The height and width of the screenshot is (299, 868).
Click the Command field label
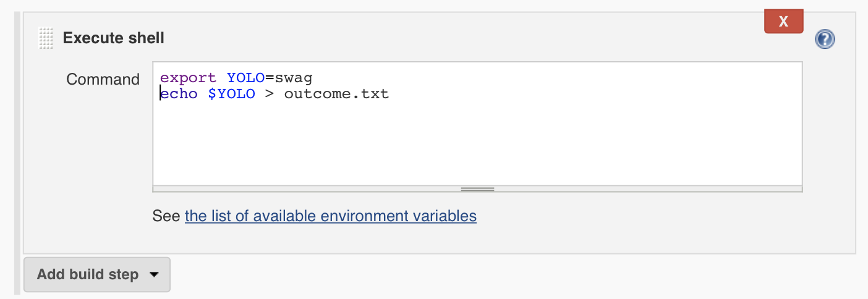coord(103,79)
